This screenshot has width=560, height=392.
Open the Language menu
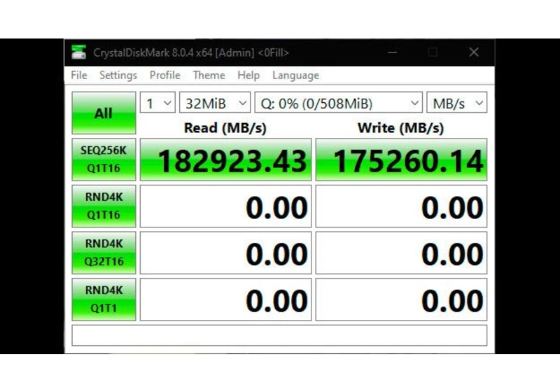click(x=295, y=76)
